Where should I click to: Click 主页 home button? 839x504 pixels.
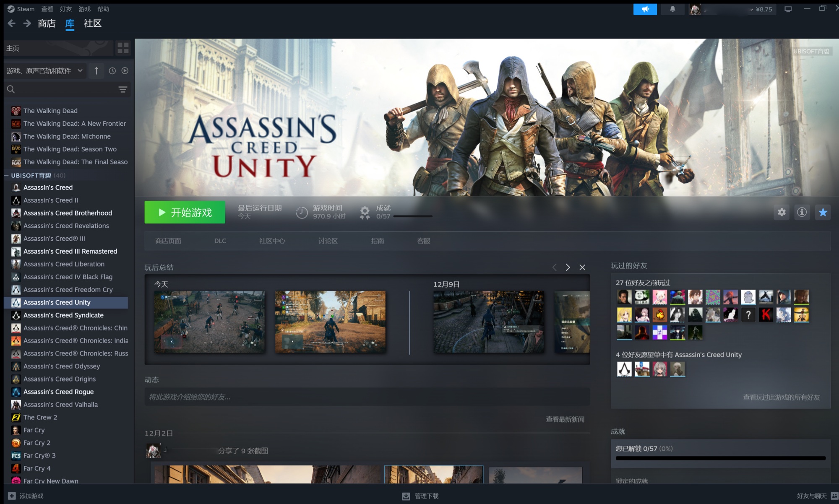point(59,48)
